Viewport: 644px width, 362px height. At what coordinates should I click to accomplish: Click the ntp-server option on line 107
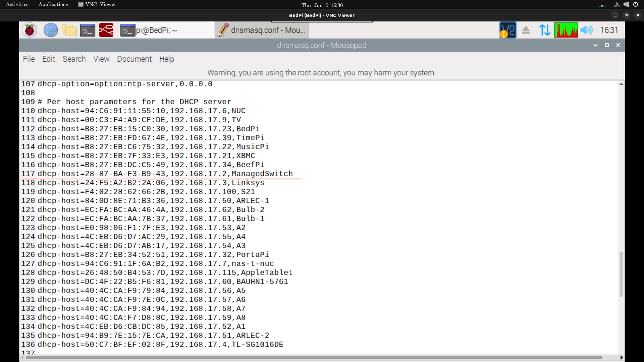(125, 84)
